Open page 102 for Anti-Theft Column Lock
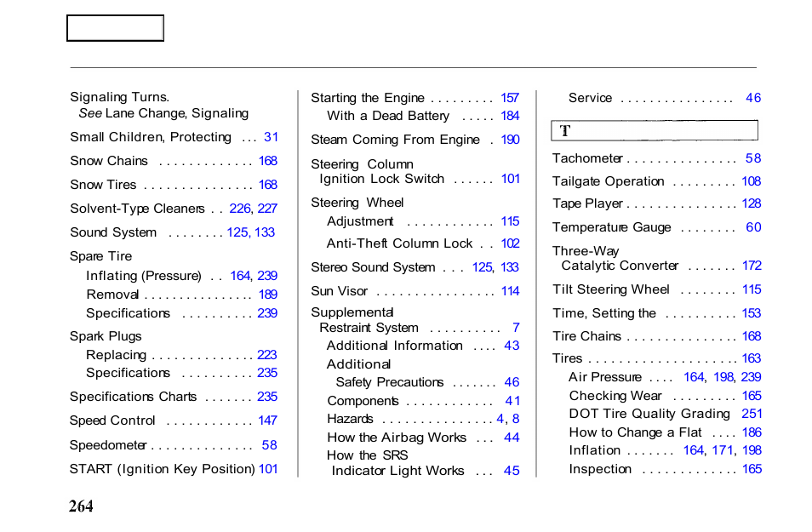 (510, 243)
